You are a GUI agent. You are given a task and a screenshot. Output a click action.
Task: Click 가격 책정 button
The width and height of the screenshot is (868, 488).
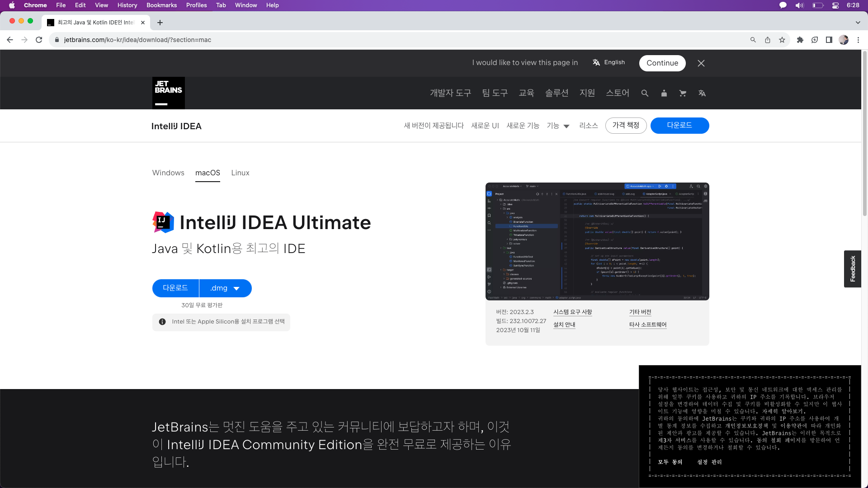pyautogui.click(x=626, y=125)
